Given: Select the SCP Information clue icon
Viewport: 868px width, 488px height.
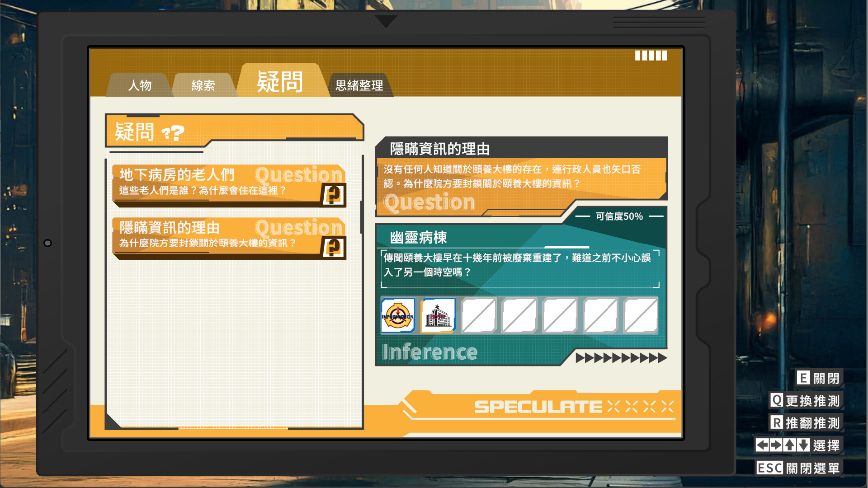Looking at the screenshot, I should coord(398,315).
